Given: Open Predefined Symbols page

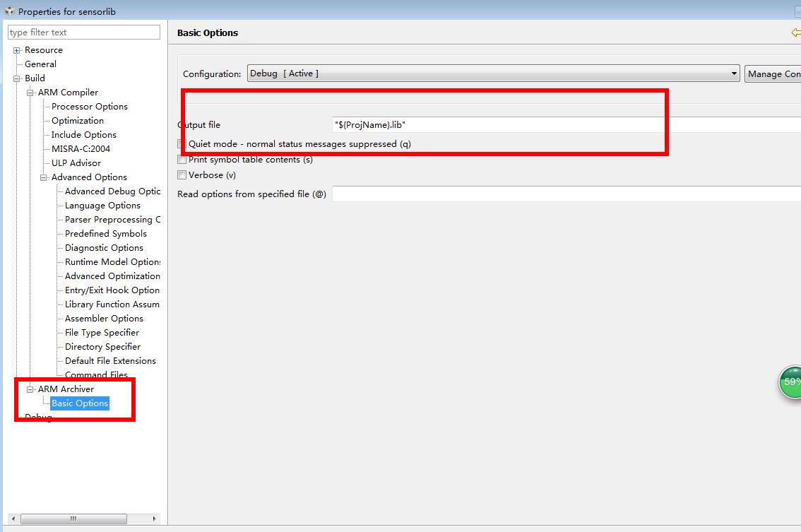Looking at the screenshot, I should coord(106,234).
